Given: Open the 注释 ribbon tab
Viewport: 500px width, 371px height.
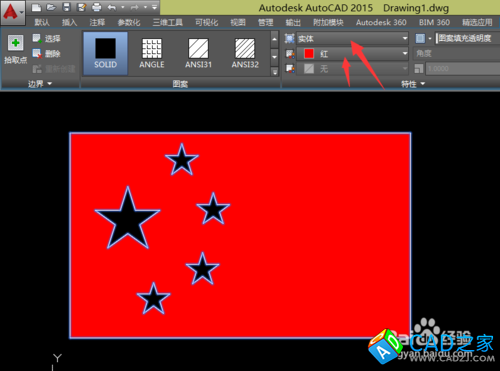Looking at the screenshot, I should click(x=97, y=22).
